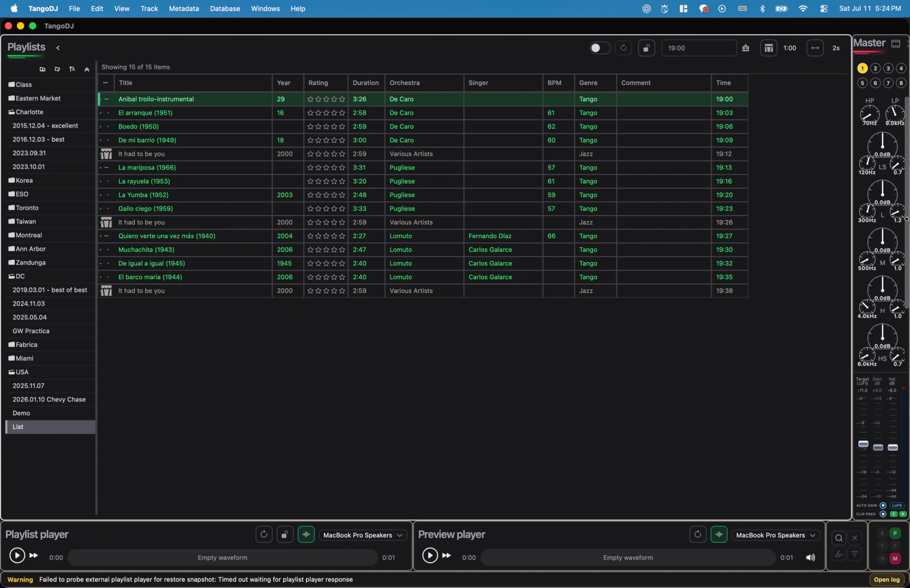This screenshot has width=910, height=588.
Task: Expand the Korea folder
Action: [x=11, y=181]
